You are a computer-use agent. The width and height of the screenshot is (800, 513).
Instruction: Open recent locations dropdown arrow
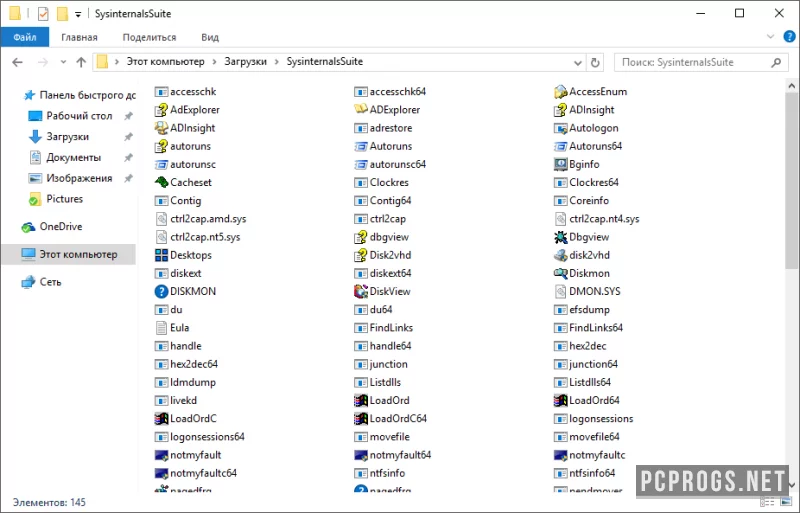63,62
